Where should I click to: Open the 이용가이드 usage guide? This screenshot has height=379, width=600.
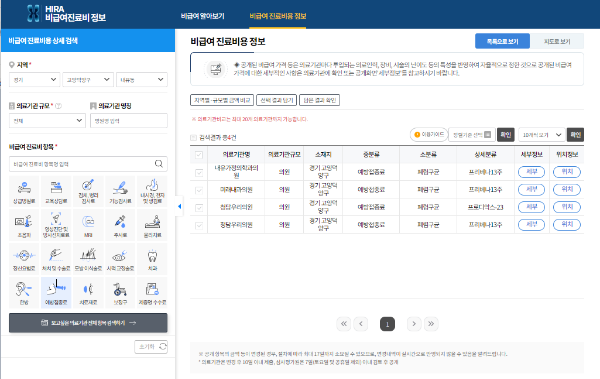point(429,134)
